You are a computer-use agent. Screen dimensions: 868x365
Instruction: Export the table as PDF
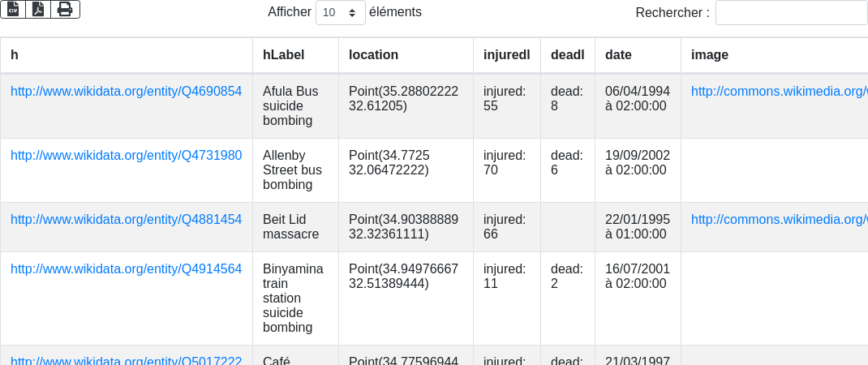point(38,10)
